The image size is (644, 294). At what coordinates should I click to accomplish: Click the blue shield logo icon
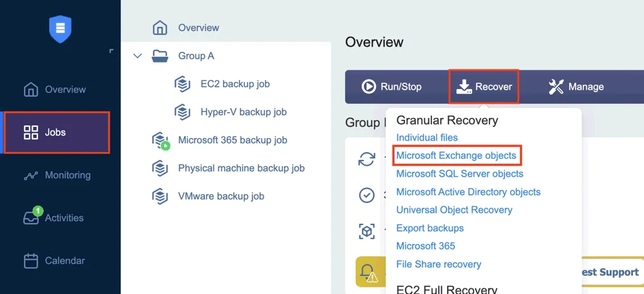click(x=60, y=28)
